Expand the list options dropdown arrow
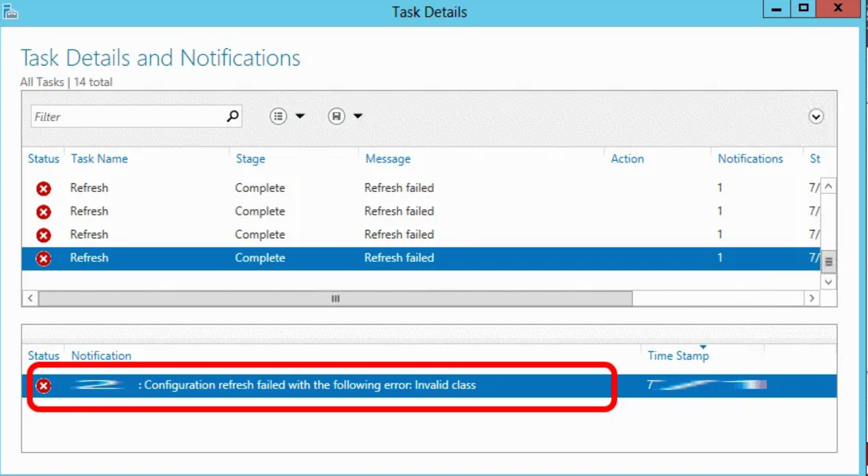This screenshot has height=476, width=868. [300, 116]
